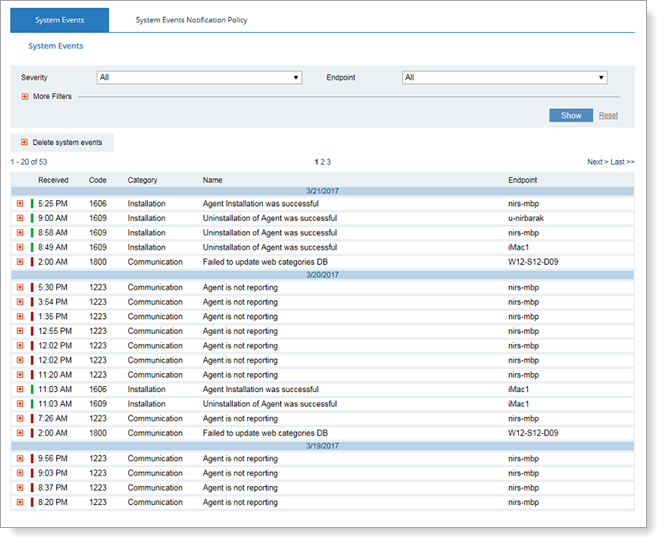
Task: Click the Reset link
Action: tap(608, 115)
